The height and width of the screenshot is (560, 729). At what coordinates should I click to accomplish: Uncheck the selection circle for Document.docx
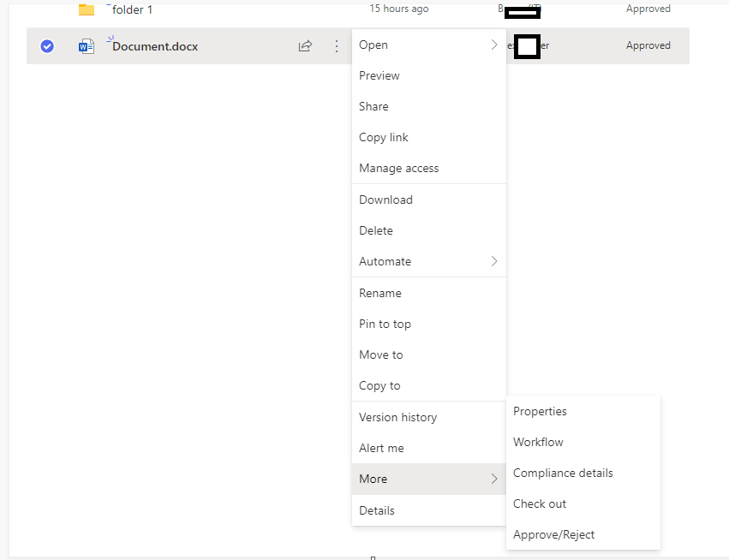47,46
